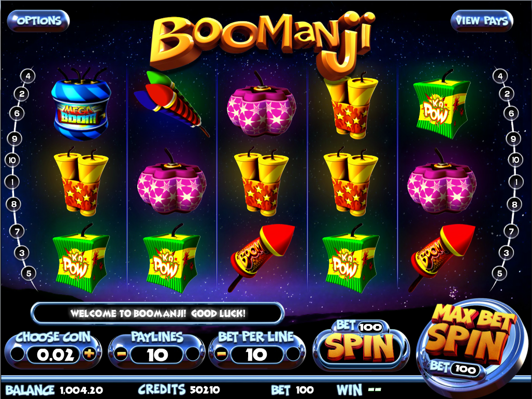This screenshot has height=399, width=532.
Task: Click payline 1 marker on right side
Action: tap(516, 182)
